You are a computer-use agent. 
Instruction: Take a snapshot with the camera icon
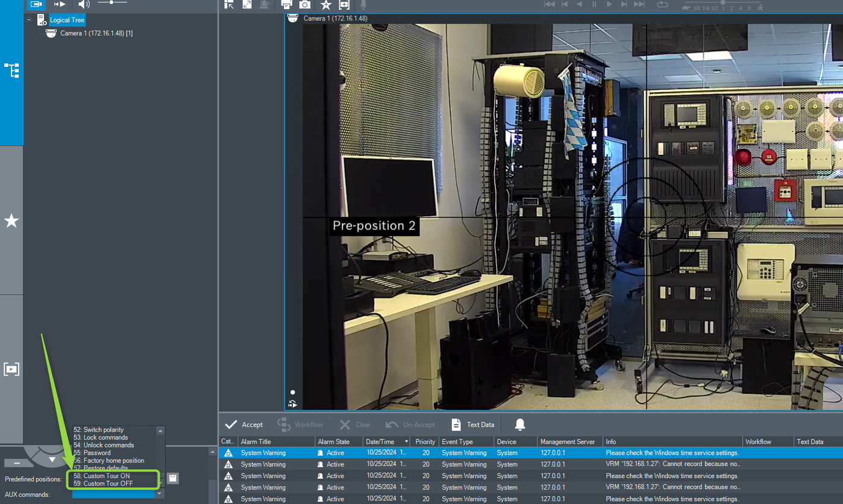(306, 5)
